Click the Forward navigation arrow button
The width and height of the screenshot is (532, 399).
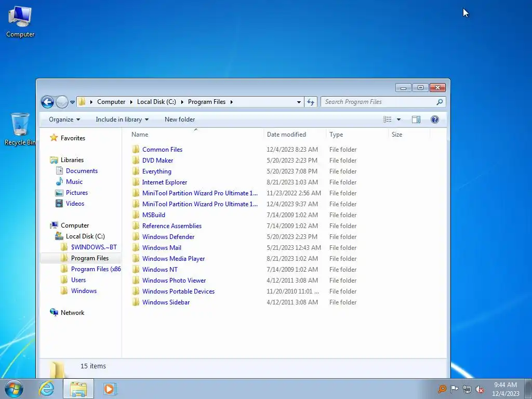click(x=62, y=102)
